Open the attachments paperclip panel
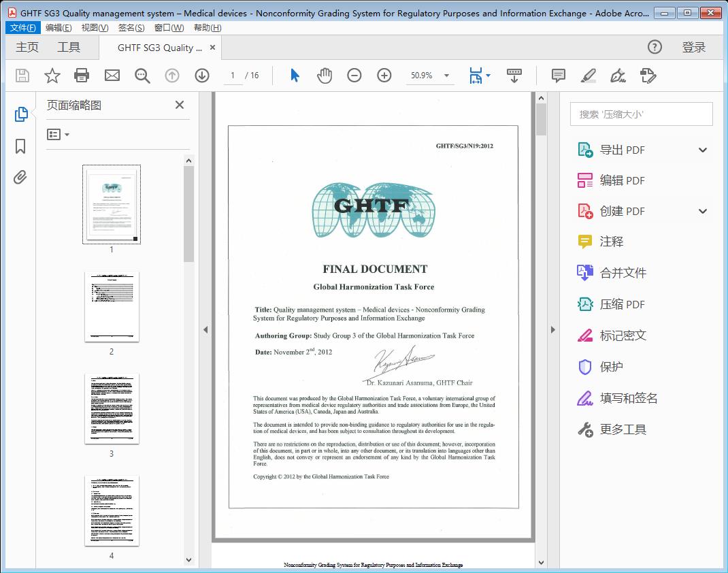This screenshot has width=728, height=573. (x=20, y=177)
